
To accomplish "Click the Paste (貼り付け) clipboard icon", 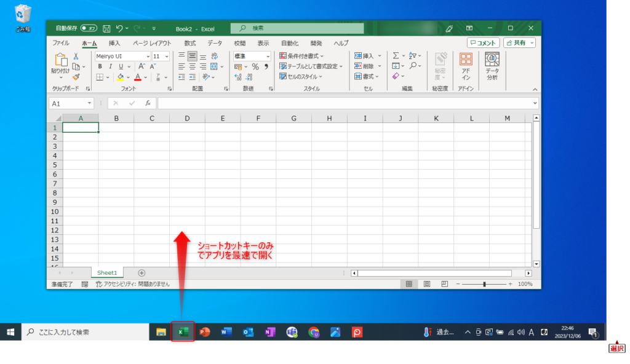I will tap(61, 60).
